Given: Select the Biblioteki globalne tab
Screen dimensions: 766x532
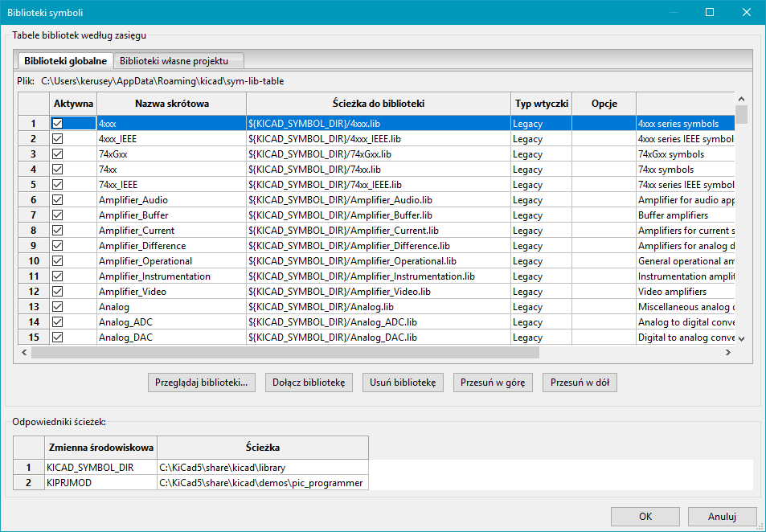Looking at the screenshot, I should click(x=65, y=61).
